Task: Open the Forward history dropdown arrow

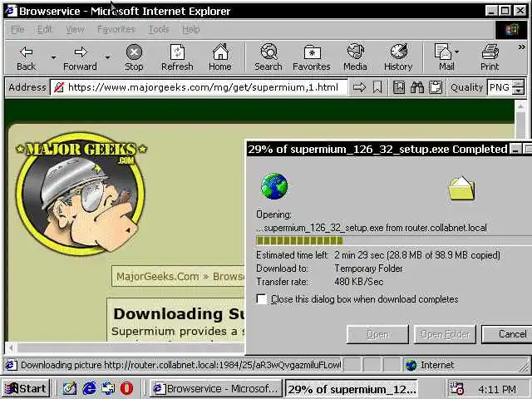Action: point(107,57)
